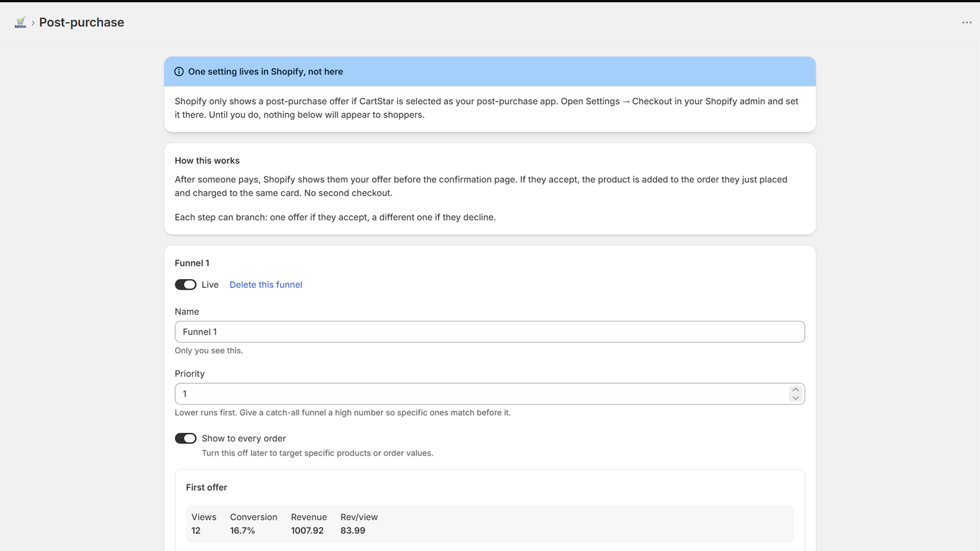Click the 'One setting lives in Shopify' heading

[265, 72]
